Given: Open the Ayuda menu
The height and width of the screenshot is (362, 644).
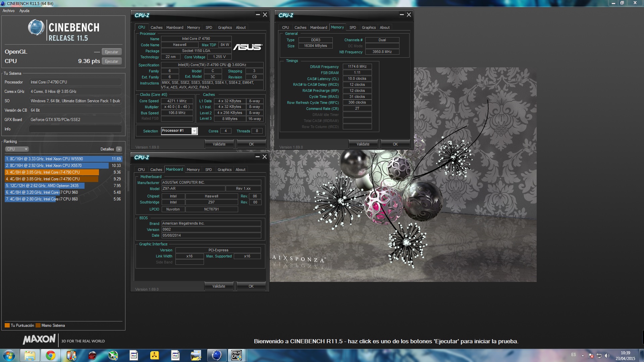Looking at the screenshot, I should click(x=24, y=11).
